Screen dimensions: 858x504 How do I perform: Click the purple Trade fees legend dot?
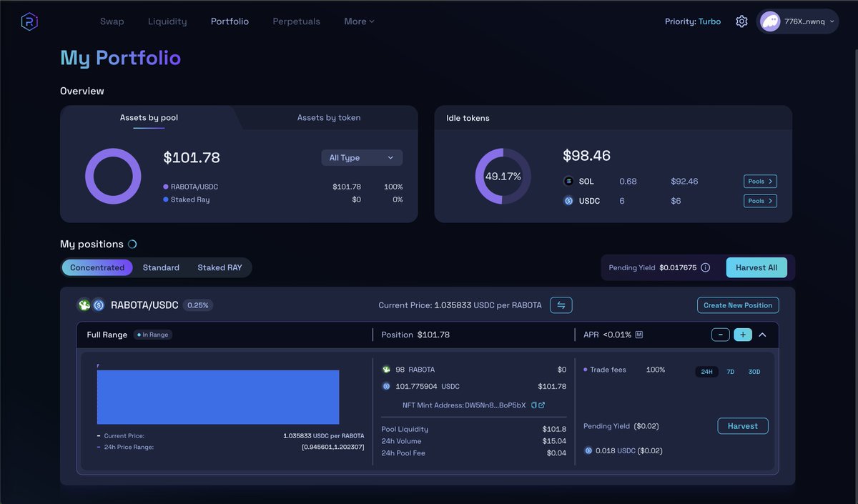pyautogui.click(x=586, y=370)
